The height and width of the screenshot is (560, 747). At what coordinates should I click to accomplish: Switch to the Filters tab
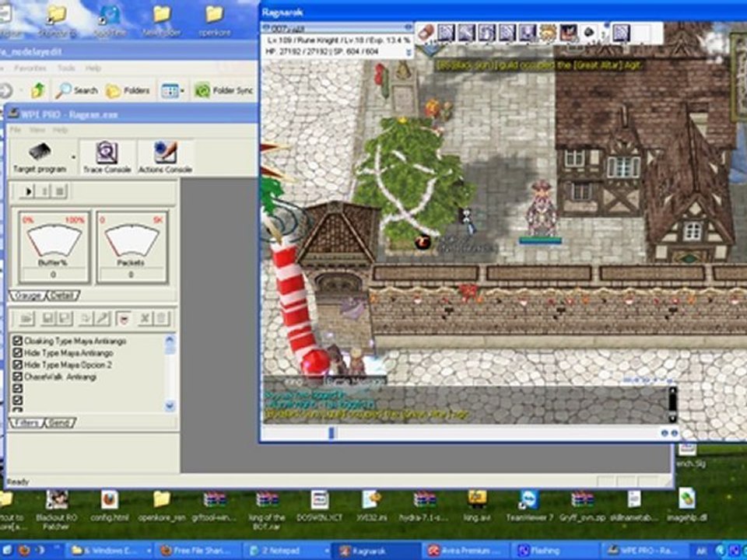pos(26,423)
